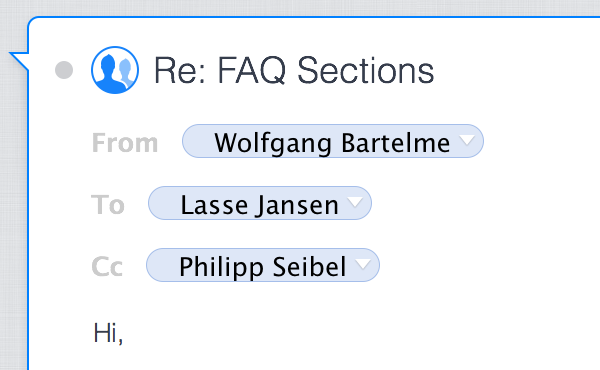The image size is (600, 370).
Task: Open the dropdown arrow beside Lasse Jansen
Action: point(355,202)
